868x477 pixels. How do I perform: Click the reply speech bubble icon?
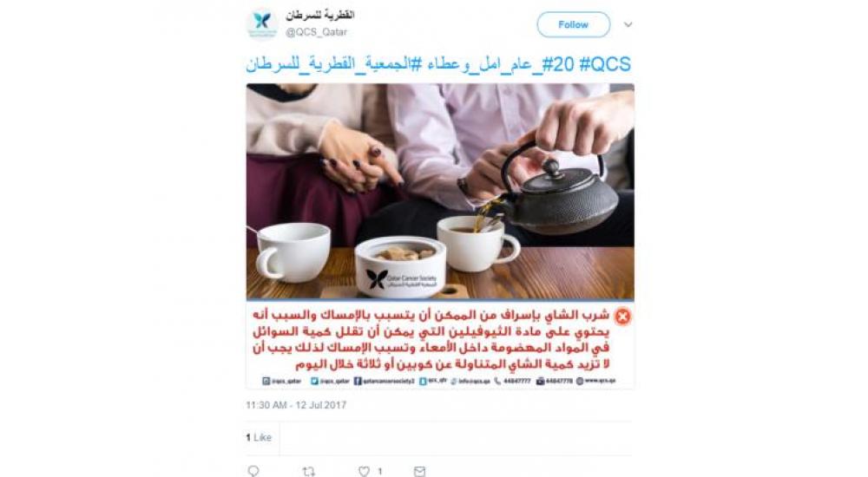[253, 471]
